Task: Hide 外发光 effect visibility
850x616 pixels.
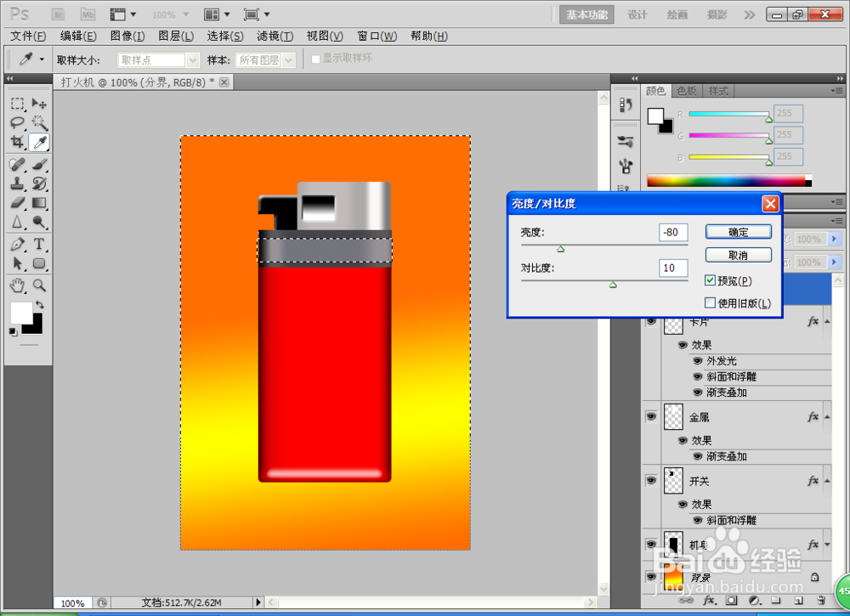Action: [698, 361]
